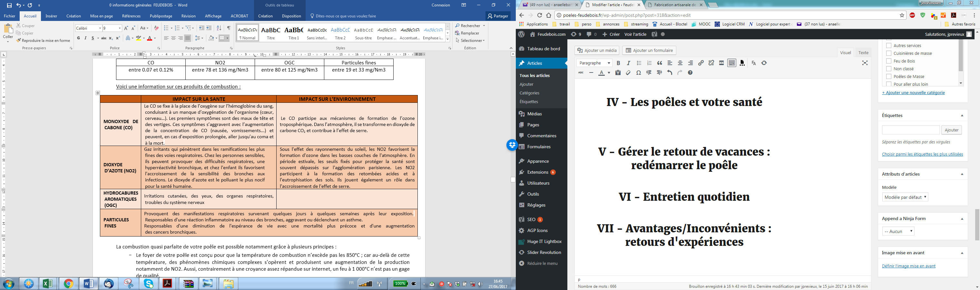The height and width of the screenshot is (290, 980).
Task: Center align text in Word ribbon
Action: tap(173, 38)
